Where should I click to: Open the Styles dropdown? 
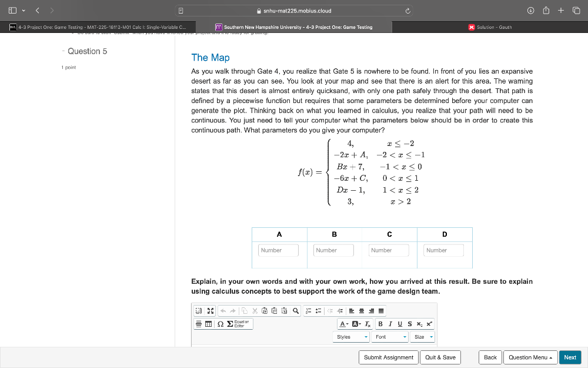pos(351,337)
